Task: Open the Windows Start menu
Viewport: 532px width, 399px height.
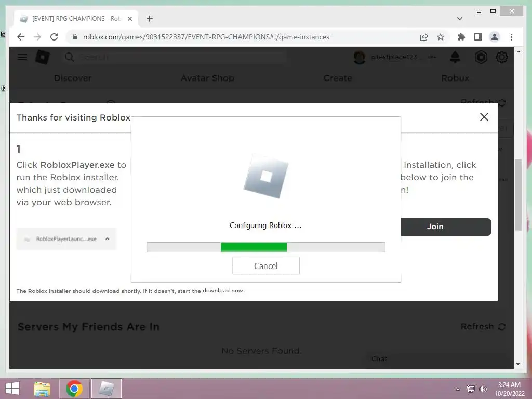Action: [x=12, y=389]
